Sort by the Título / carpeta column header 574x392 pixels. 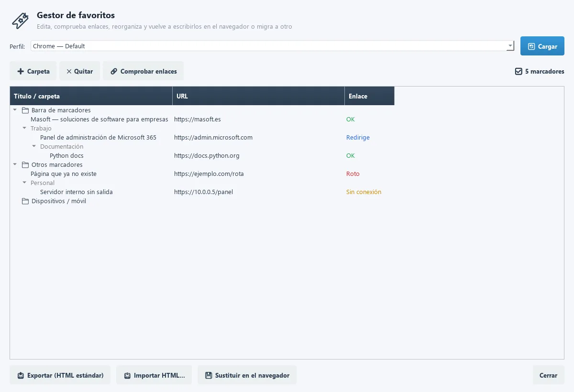(x=91, y=96)
